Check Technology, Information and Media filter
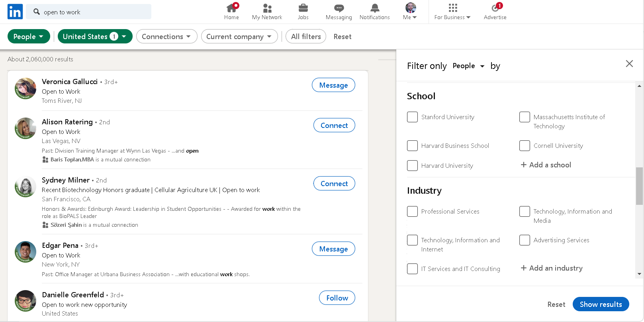This screenshot has height=322, width=644. pos(525,212)
